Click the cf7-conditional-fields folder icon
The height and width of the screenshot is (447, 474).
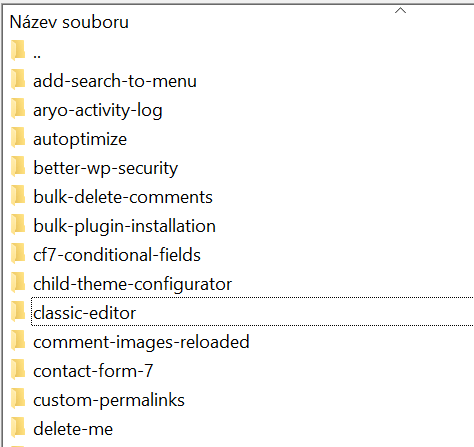[x=18, y=253]
